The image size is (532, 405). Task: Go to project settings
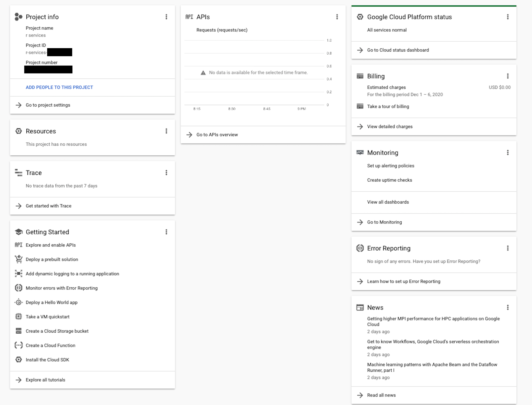[48, 105]
